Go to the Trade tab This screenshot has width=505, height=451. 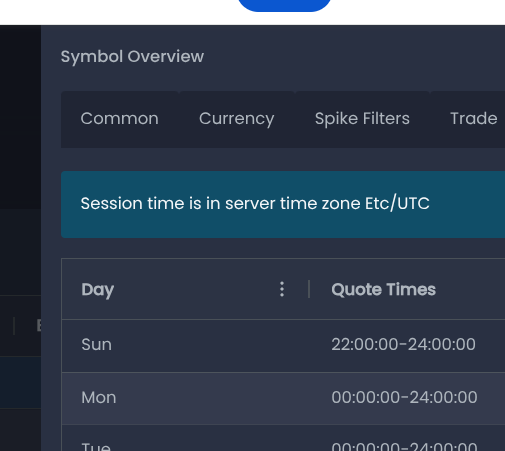pos(473,119)
